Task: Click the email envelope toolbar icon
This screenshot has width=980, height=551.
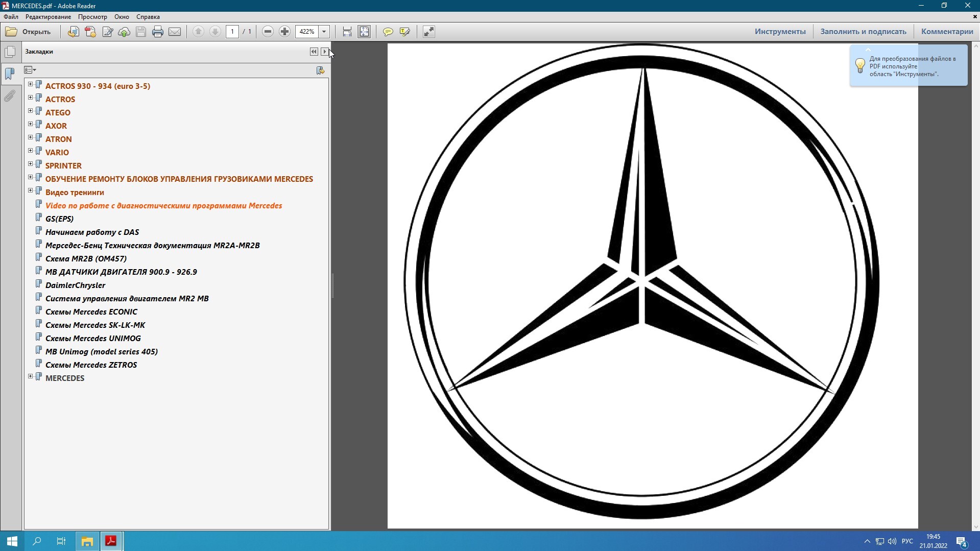Action: coord(175,32)
